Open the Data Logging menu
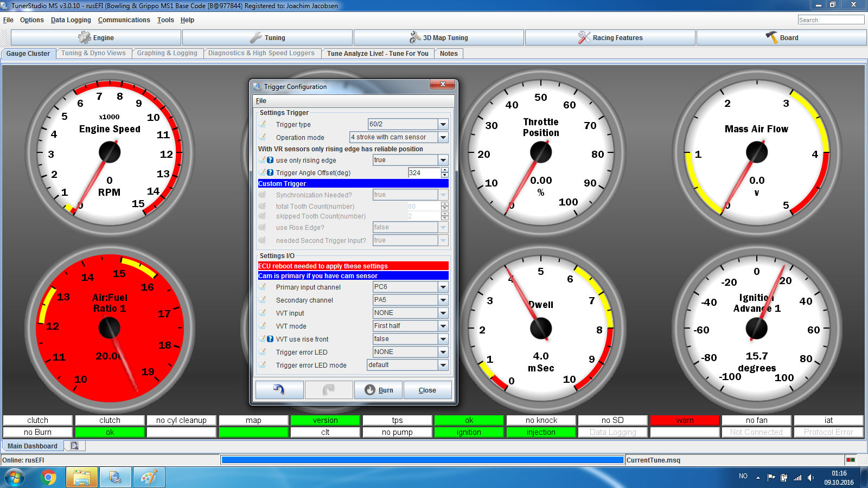 71,20
